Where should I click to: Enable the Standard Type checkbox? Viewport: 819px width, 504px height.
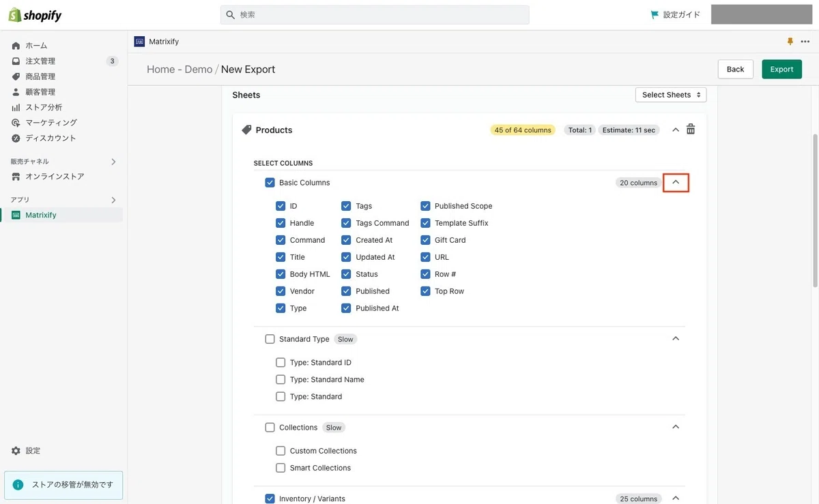[x=270, y=339]
